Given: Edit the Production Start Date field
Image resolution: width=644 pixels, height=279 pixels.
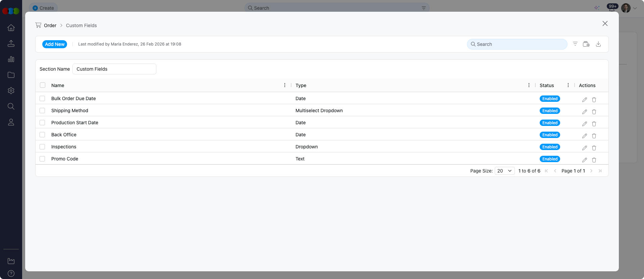Looking at the screenshot, I should pos(585,124).
